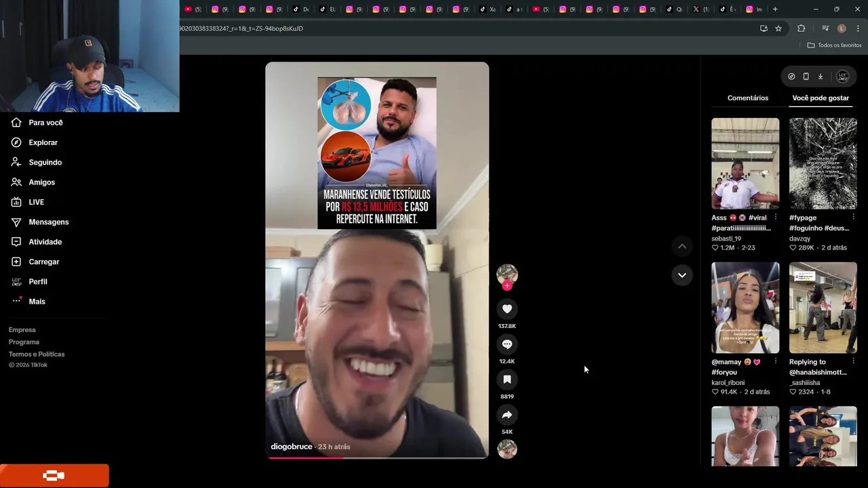Open options for the davzqy video card

(853, 218)
